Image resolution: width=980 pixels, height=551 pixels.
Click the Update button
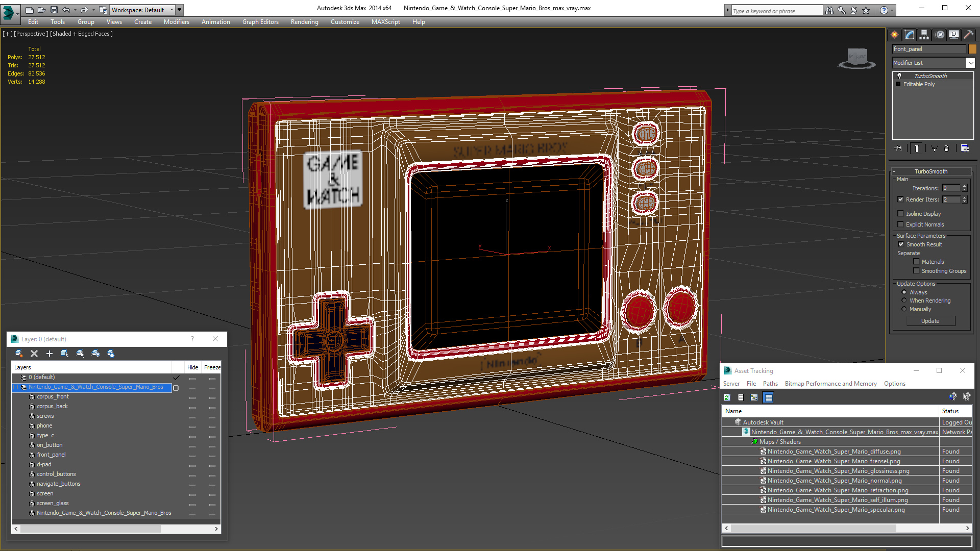(x=930, y=321)
